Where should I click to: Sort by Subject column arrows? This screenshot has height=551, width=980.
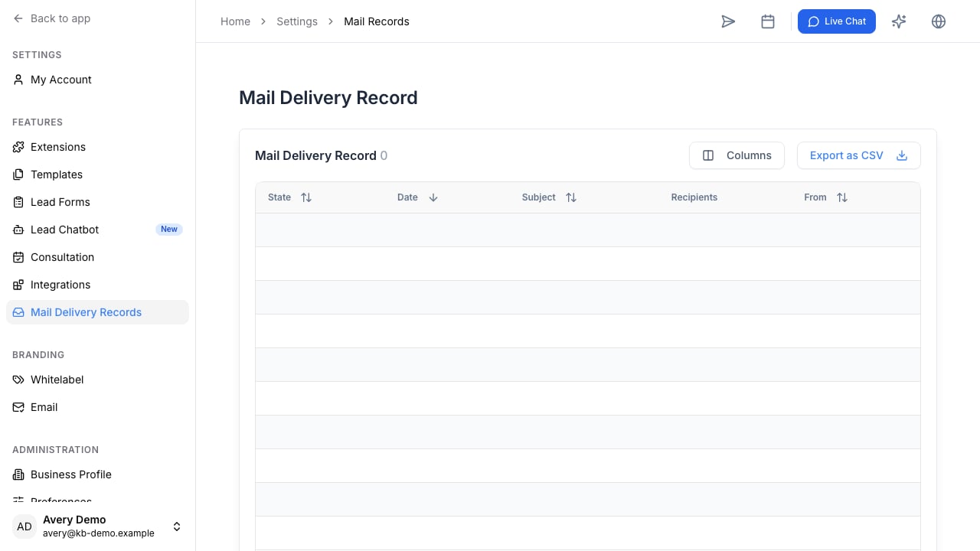571,197
